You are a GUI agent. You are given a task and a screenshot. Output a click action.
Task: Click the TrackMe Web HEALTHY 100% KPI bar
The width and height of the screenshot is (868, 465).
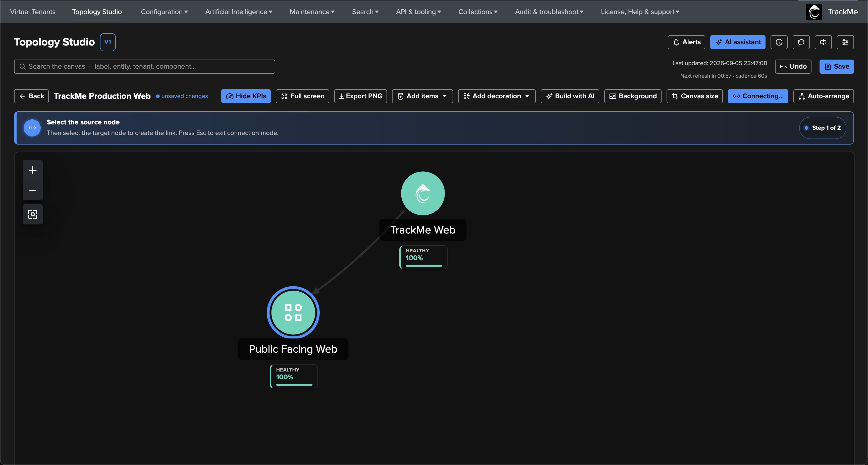(x=423, y=257)
